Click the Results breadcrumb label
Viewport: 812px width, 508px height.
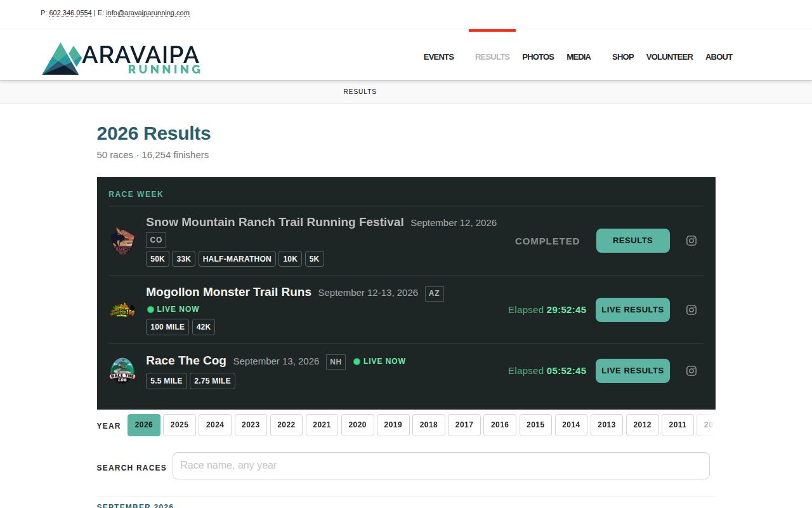click(x=360, y=91)
